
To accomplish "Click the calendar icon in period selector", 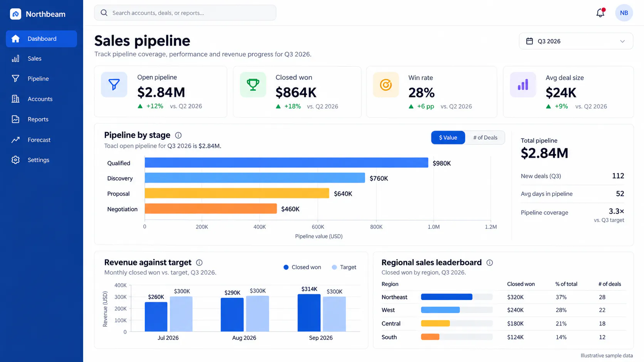I will pyautogui.click(x=530, y=41).
